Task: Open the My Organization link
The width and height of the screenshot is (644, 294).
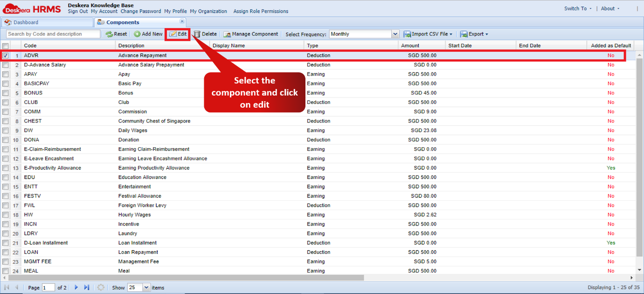Action: [208, 11]
